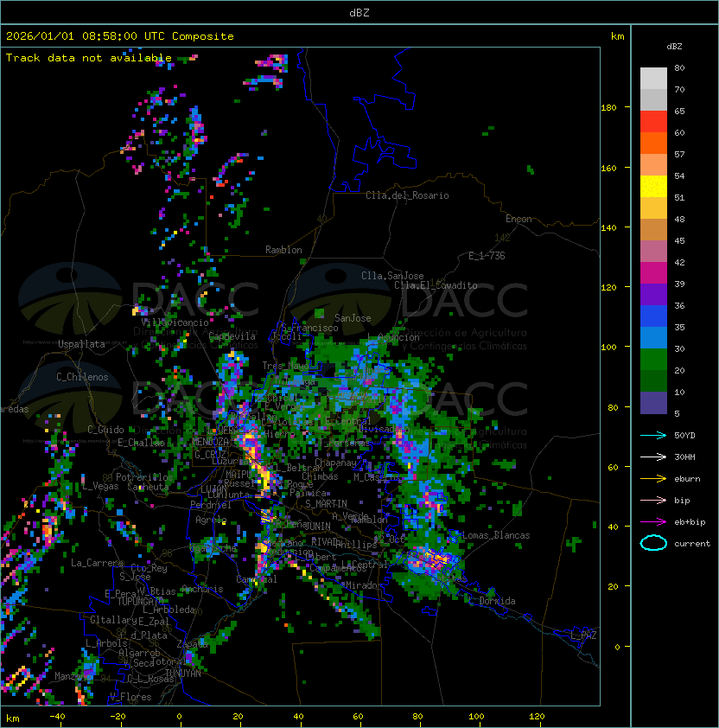Click the 'Track data not available' message
719x728 pixels.
(89, 58)
